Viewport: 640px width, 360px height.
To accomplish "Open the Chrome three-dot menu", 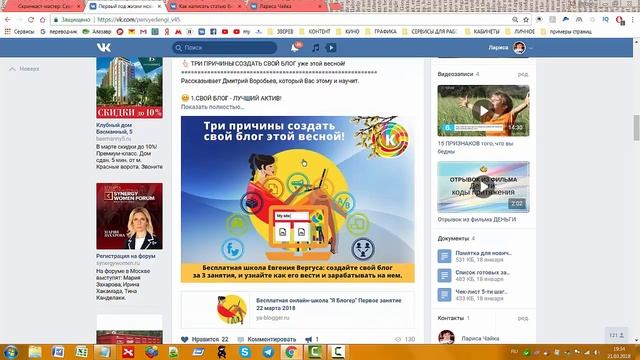I will coord(633,20).
